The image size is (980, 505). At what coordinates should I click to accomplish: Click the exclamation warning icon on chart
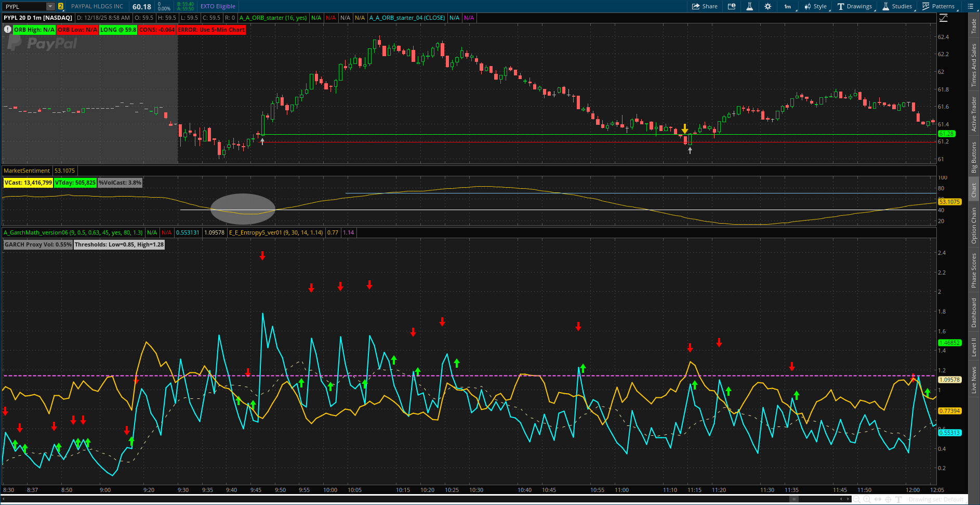point(7,29)
